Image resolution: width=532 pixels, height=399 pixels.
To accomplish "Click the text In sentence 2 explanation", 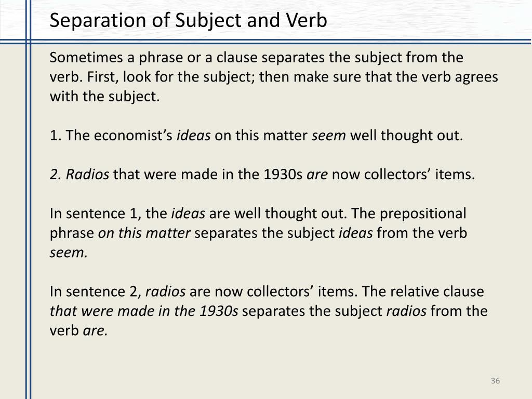I will click(x=269, y=311).
